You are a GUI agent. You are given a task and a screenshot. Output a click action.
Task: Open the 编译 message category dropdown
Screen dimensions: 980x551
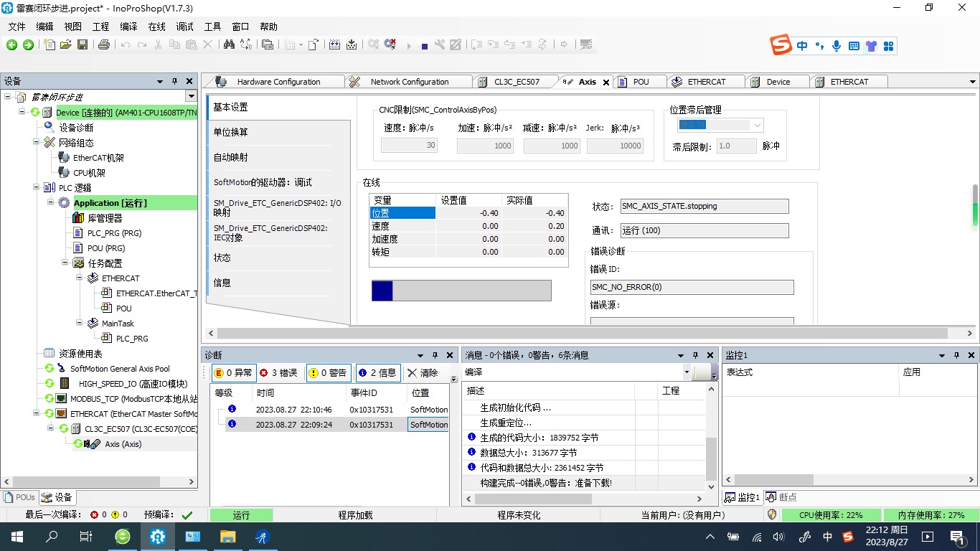pos(687,372)
